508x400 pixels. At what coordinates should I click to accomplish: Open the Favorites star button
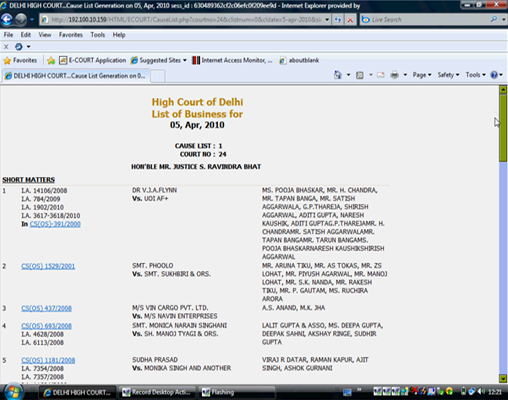click(x=20, y=60)
